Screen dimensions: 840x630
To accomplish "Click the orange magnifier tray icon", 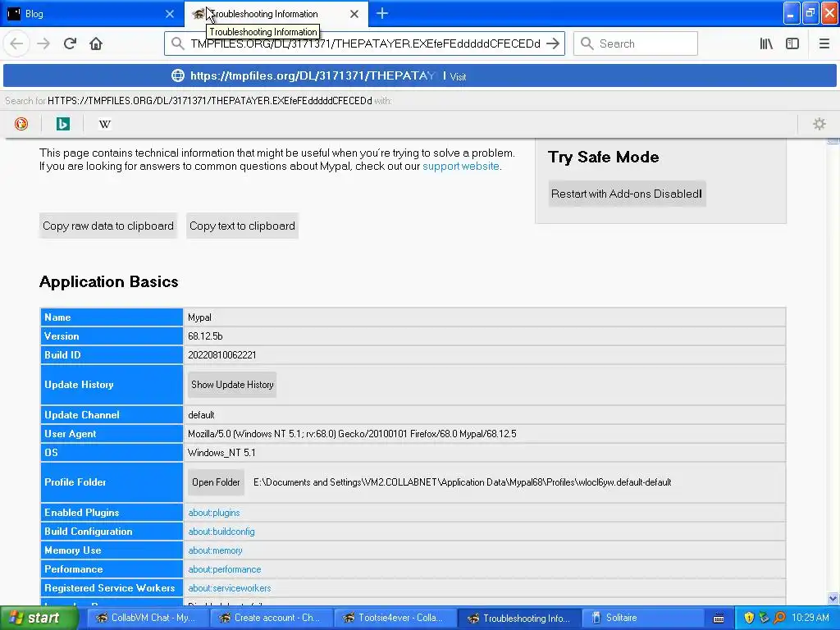I will pyautogui.click(x=779, y=618).
